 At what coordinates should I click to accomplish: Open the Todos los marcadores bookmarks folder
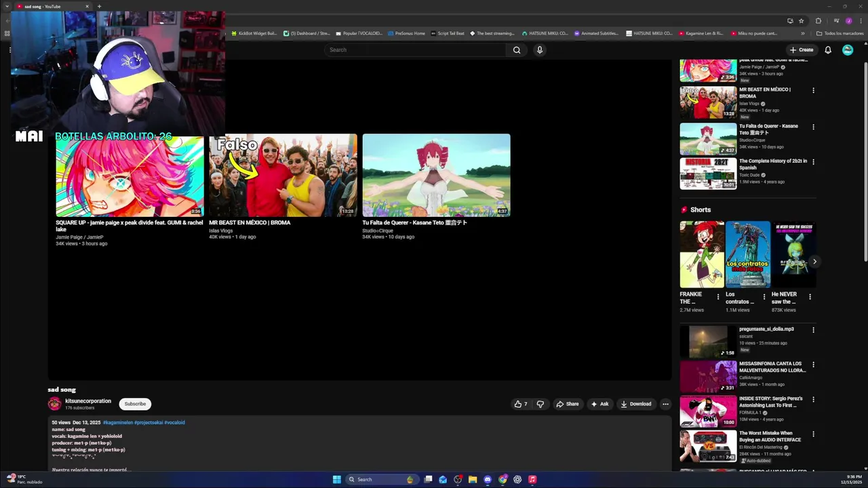840,33
